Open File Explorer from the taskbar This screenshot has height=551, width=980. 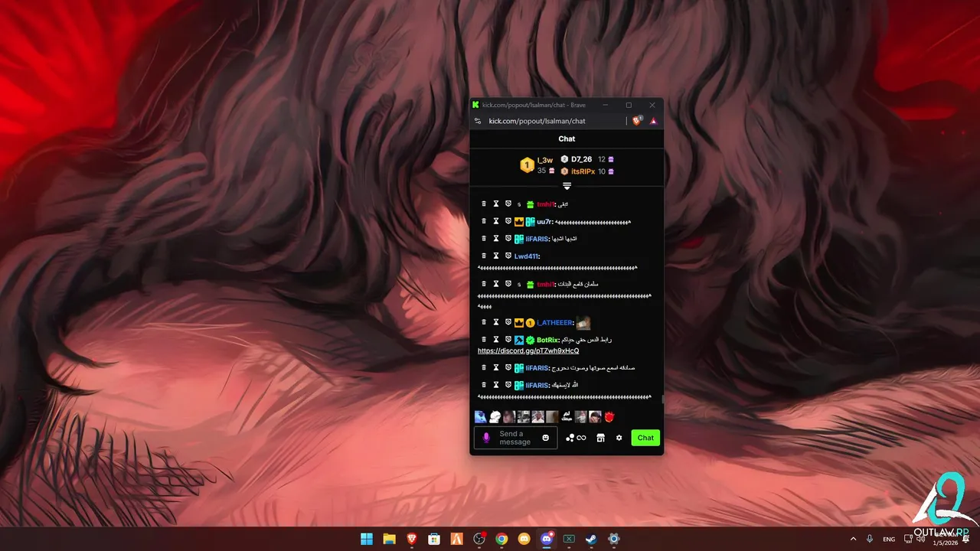389,539
